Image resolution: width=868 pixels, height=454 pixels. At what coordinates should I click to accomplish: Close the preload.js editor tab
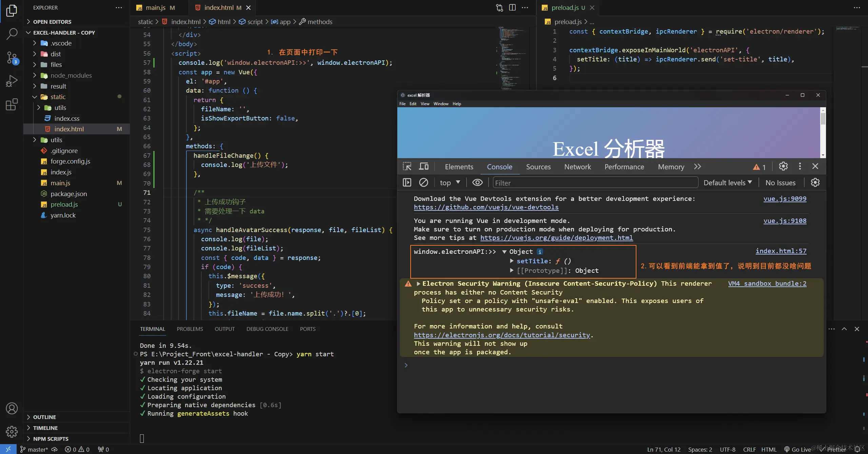point(592,7)
